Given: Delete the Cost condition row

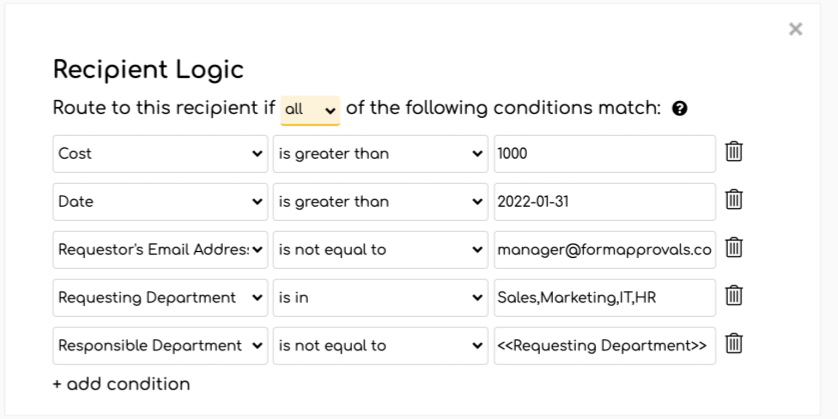Looking at the screenshot, I should click(734, 151).
